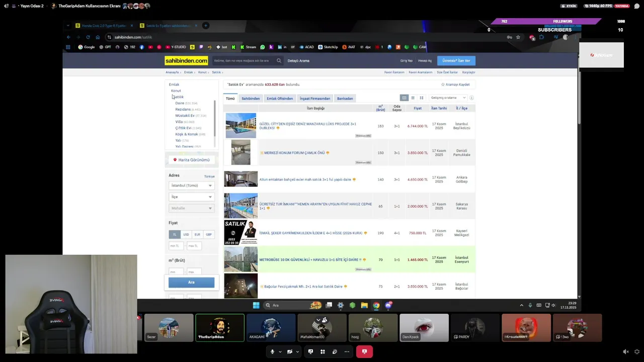Click the info icon beside the sort dropdown
This screenshot has width=644, height=362.
pyautogui.click(x=471, y=98)
